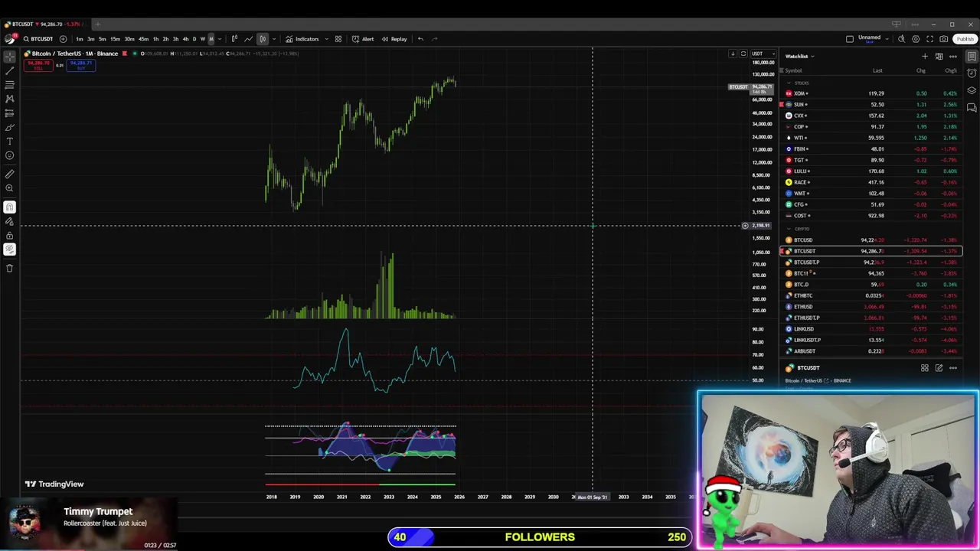Screen dimensions: 980x551
Task: Enter fullscreen mode
Action: [x=929, y=39]
